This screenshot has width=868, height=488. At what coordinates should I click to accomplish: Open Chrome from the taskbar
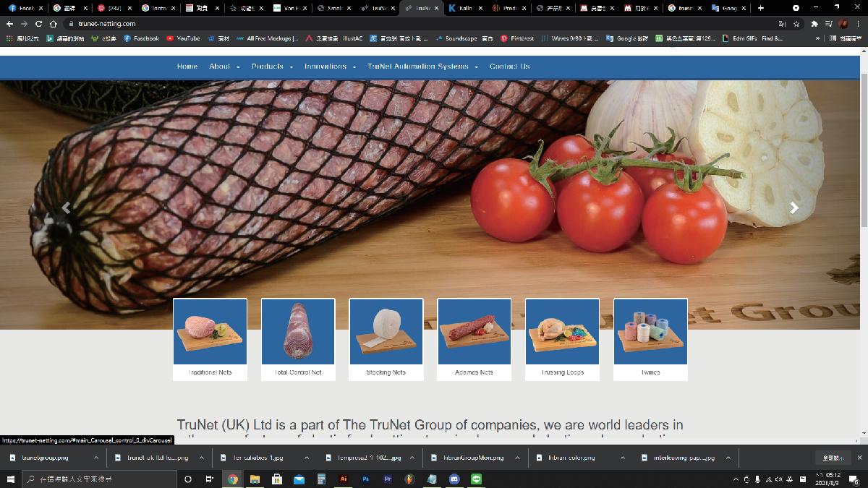coord(233,479)
